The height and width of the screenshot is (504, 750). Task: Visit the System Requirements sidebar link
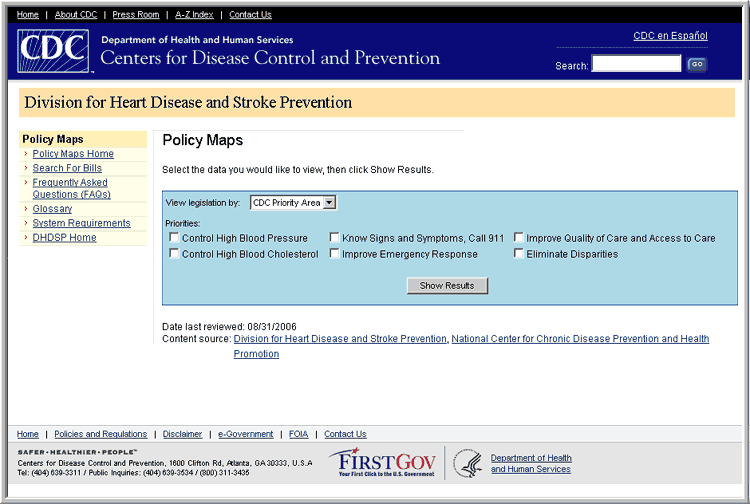point(81,223)
